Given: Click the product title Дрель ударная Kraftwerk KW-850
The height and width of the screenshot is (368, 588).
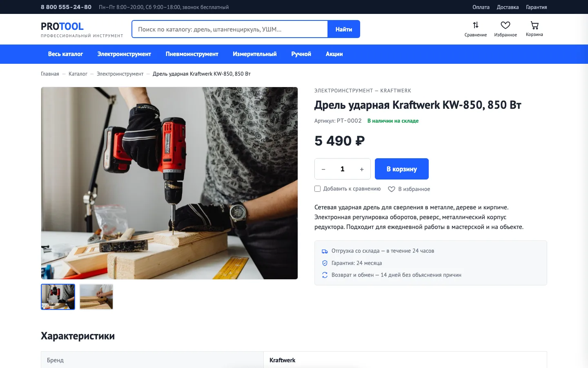Looking at the screenshot, I should click(418, 105).
